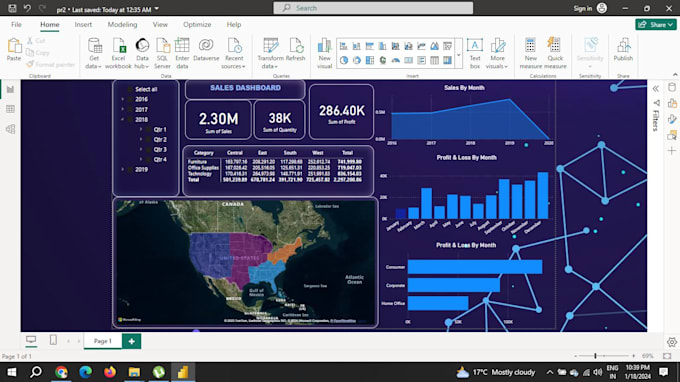Viewport: 680px width, 382px height.
Task: Select the filled map globe visual
Action: 382,60
